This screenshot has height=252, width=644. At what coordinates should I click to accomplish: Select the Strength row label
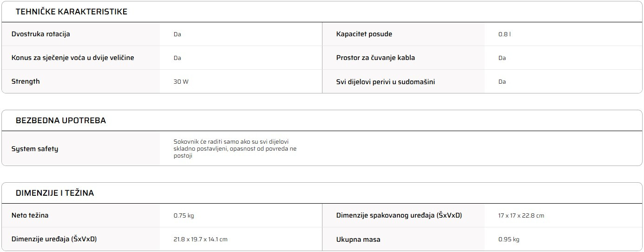pyautogui.click(x=26, y=81)
